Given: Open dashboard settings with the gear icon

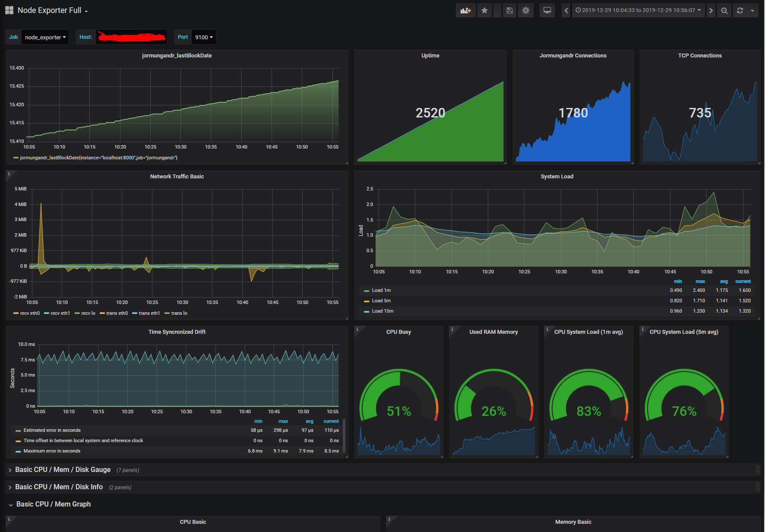Looking at the screenshot, I should click(x=526, y=10).
